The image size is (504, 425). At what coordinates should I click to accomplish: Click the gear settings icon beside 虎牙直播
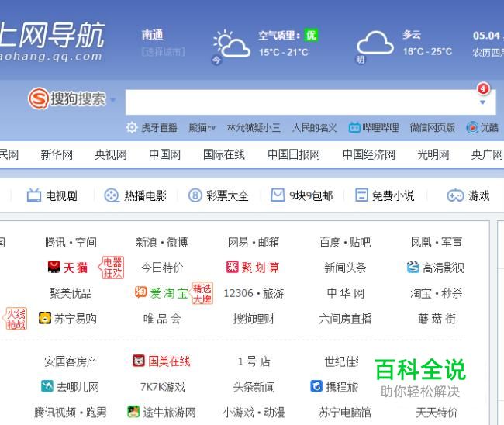[132, 128]
